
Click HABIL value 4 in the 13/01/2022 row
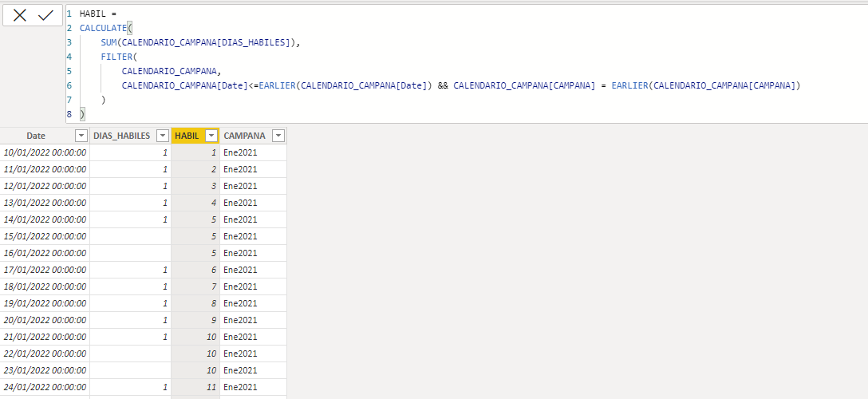pyautogui.click(x=195, y=203)
